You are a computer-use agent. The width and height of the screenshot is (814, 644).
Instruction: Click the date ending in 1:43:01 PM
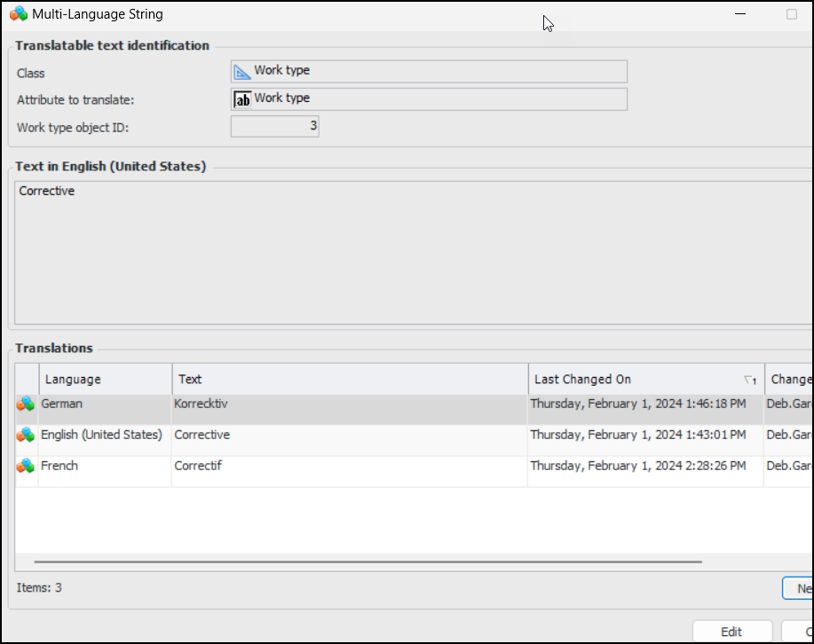coord(638,435)
